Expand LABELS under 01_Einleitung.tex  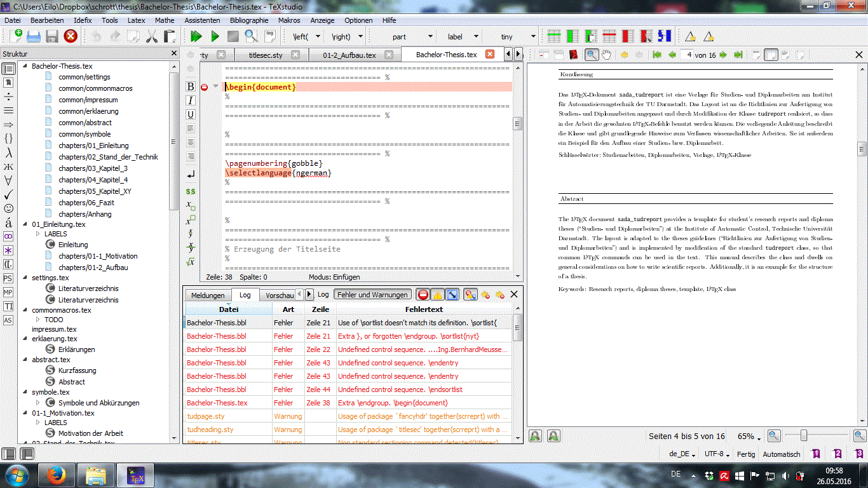tap(38, 234)
